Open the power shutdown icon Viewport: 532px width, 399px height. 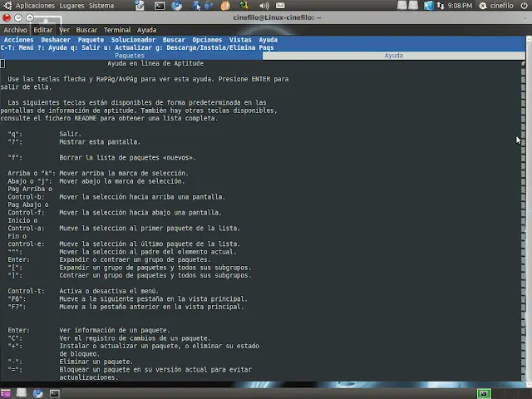click(x=524, y=6)
